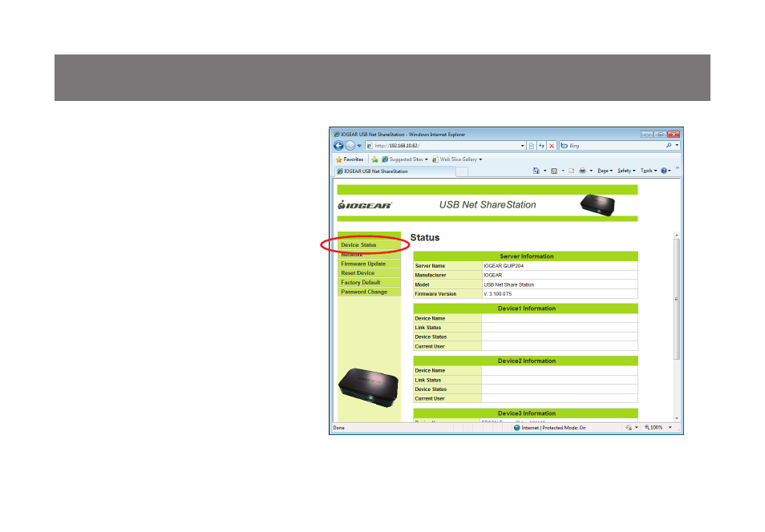This screenshot has height=532, width=765.
Task: Click the Read Mail toolbar icon
Action: (x=571, y=171)
